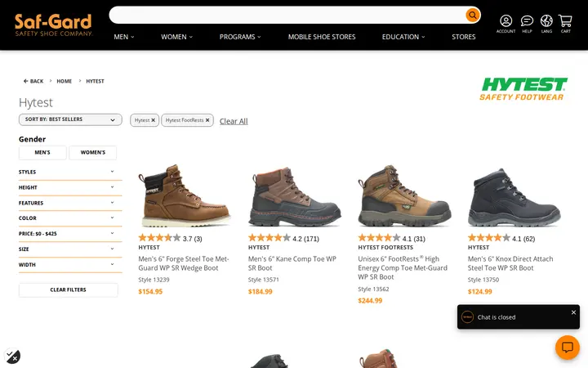
Task: Go to Mobile Shoe Stores
Action: pyautogui.click(x=322, y=37)
